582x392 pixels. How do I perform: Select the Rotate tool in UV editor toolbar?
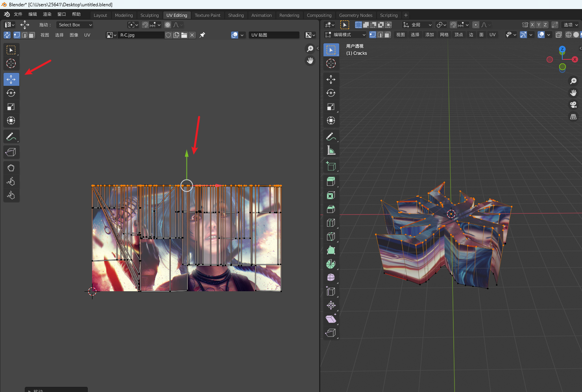(x=11, y=93)
